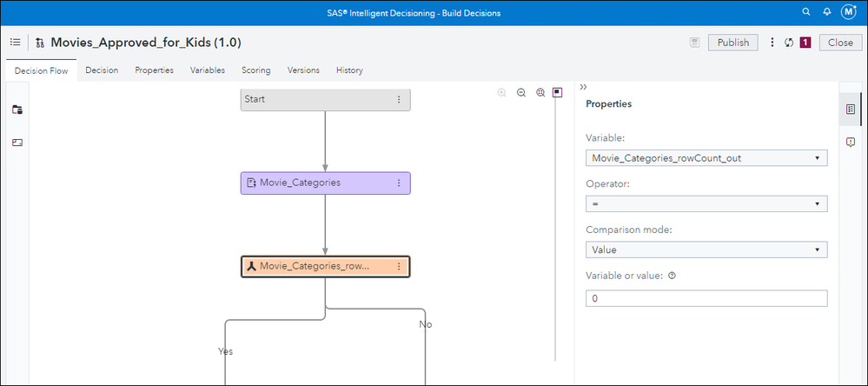868x386 pixels.
Task: Open the notifications bell icon
Action: 826,12
